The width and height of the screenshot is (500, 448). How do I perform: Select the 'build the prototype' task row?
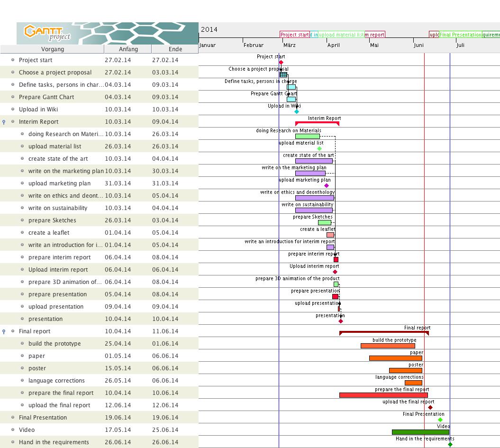point(55,344)
